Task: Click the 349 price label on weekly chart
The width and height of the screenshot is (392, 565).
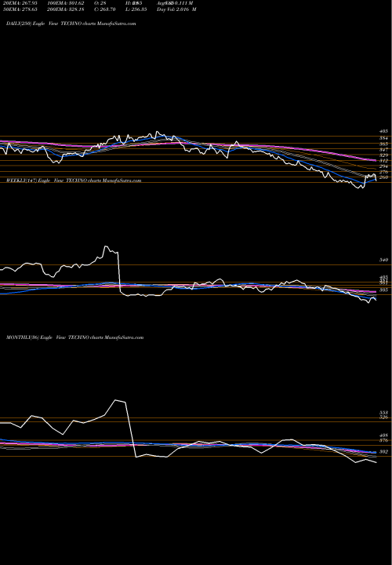Action: (x=383, y=260)
